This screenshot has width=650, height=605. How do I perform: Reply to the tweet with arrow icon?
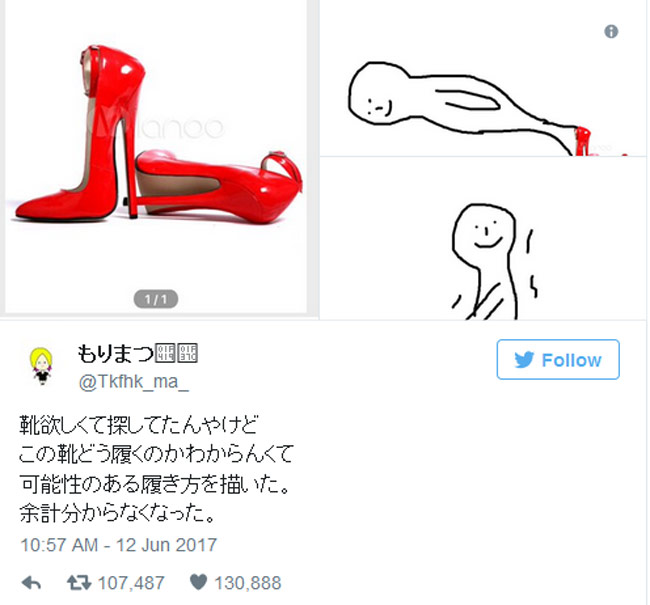31,583
